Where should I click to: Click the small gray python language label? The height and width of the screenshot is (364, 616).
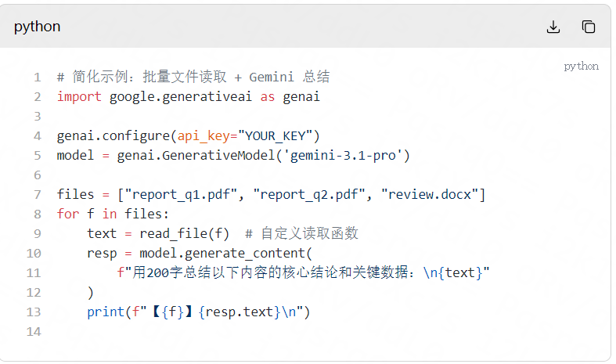[581, 67]
